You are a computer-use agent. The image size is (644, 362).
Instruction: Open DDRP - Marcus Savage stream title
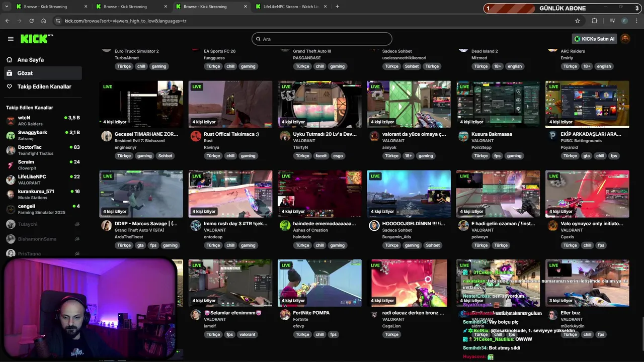(146, 223)
